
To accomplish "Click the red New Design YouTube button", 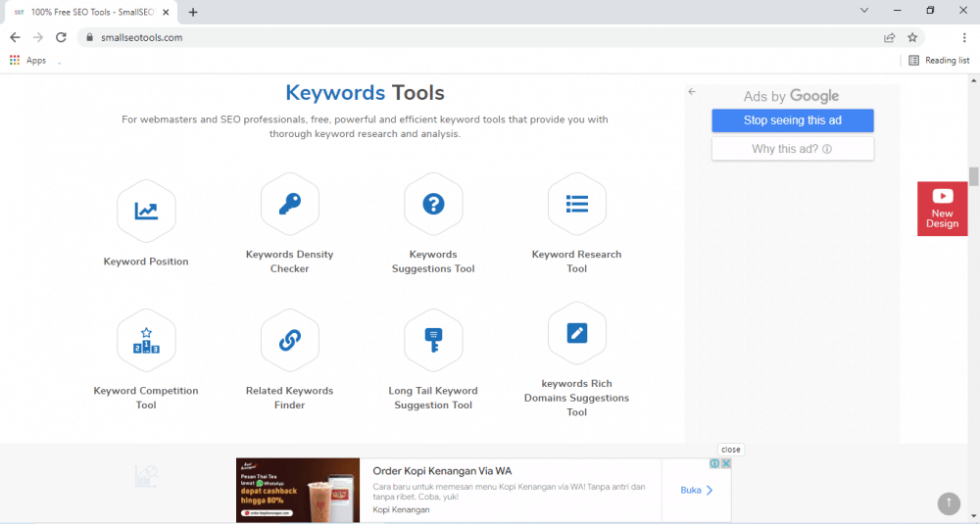I will [942, 209].
